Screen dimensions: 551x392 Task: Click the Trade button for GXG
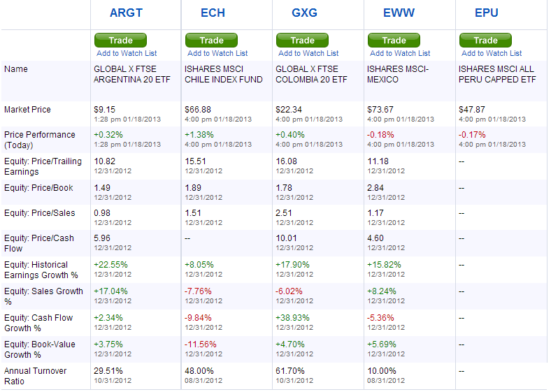point(303,41)
